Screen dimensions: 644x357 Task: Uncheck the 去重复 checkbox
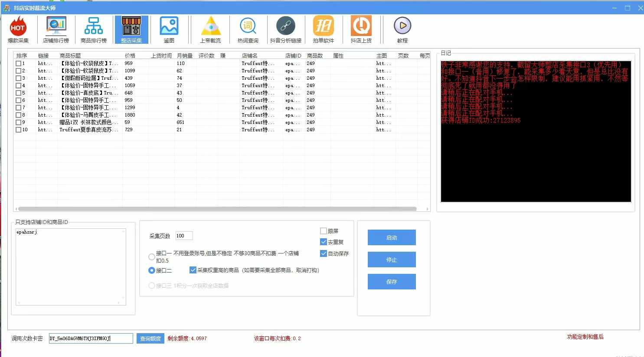pos(324,242)
